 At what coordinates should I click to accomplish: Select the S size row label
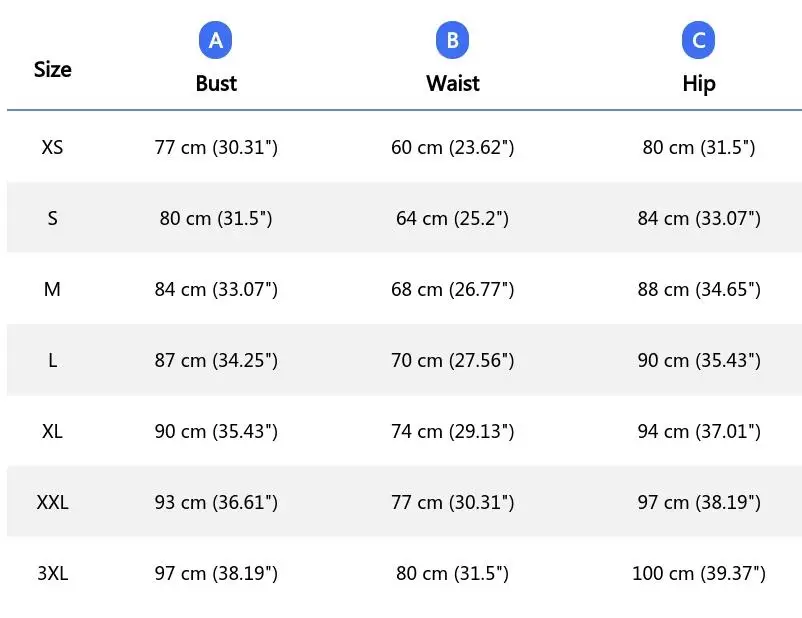(x=52, y=218)
